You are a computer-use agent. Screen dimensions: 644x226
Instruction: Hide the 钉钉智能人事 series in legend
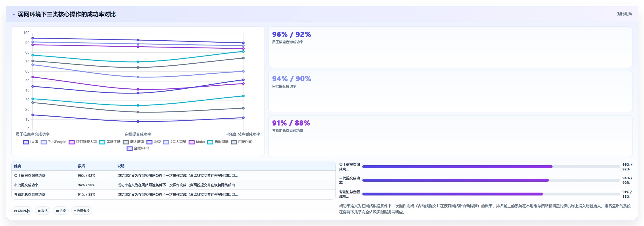[83, 142]
